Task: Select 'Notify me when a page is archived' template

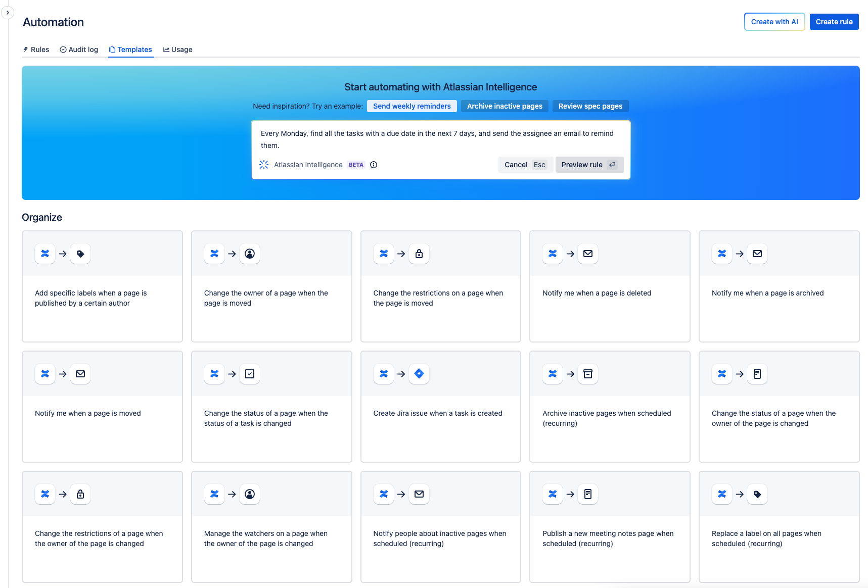Action: click(x=779, y=286)
